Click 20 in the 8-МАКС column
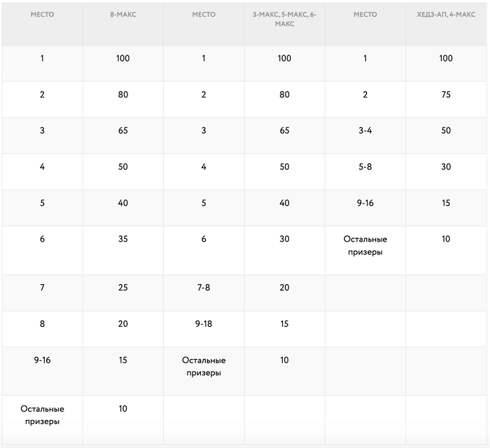Image resolution: width=490 pixels, height=448 pixels. tap(123, 324)
